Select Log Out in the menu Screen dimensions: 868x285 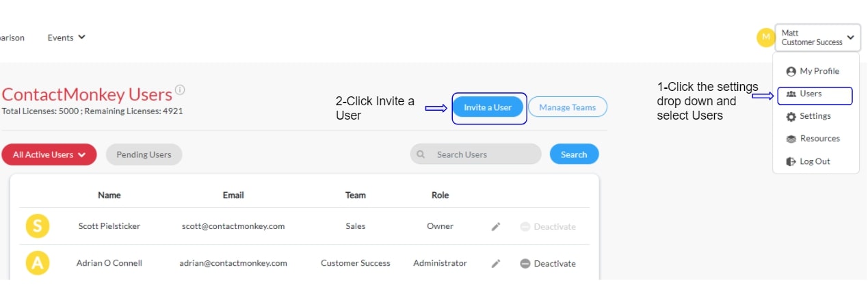(x=808, y=161)
